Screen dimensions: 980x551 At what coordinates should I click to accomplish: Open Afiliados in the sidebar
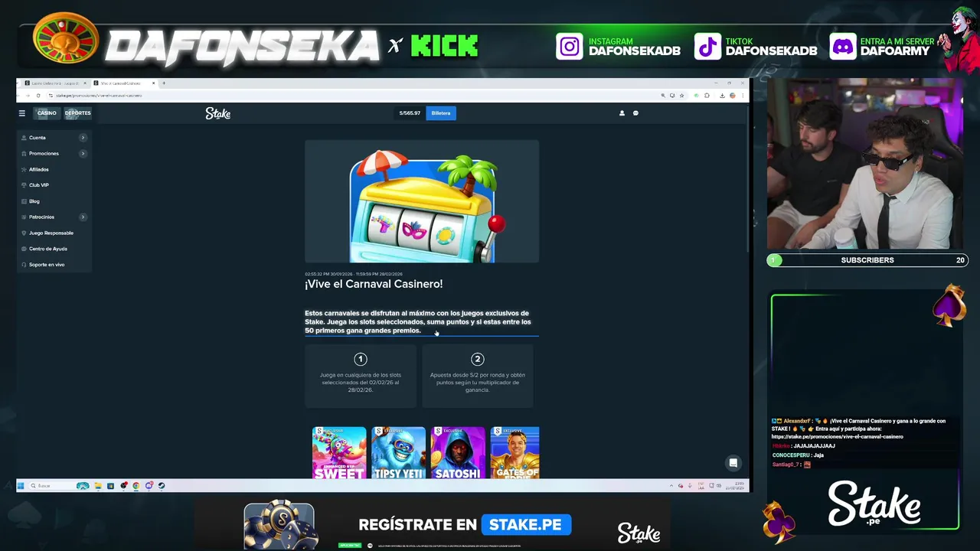coord(38,169)
